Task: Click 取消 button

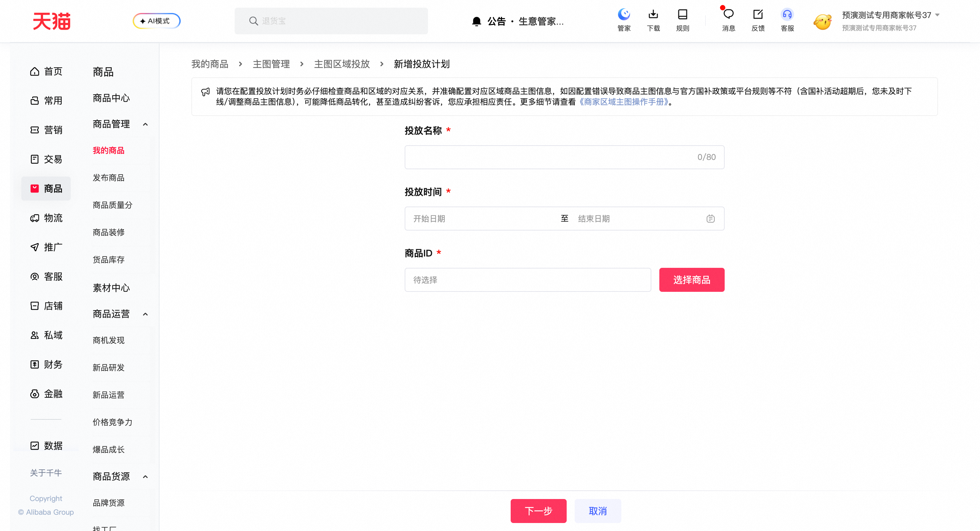Action: point(598,511)
